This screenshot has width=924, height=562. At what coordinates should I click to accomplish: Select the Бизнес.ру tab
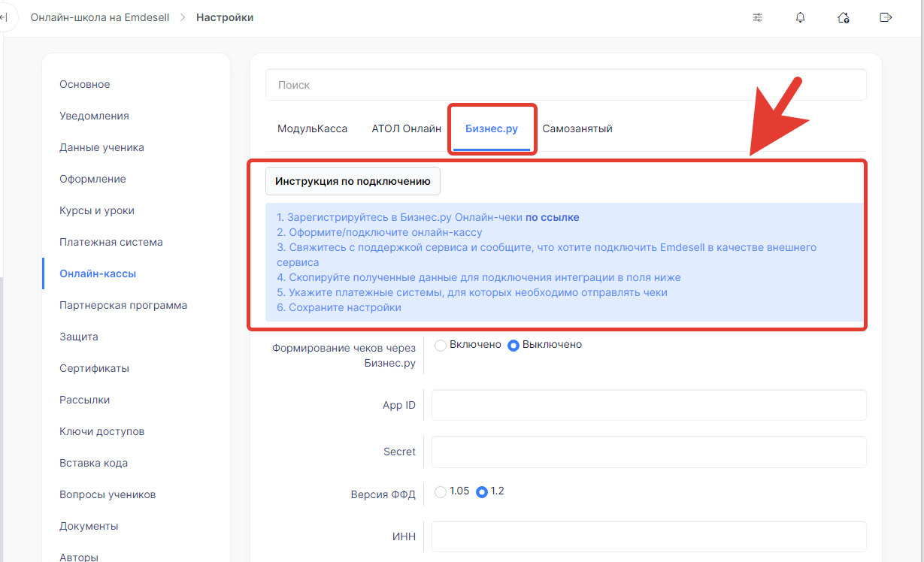click(x=492, y=128)
